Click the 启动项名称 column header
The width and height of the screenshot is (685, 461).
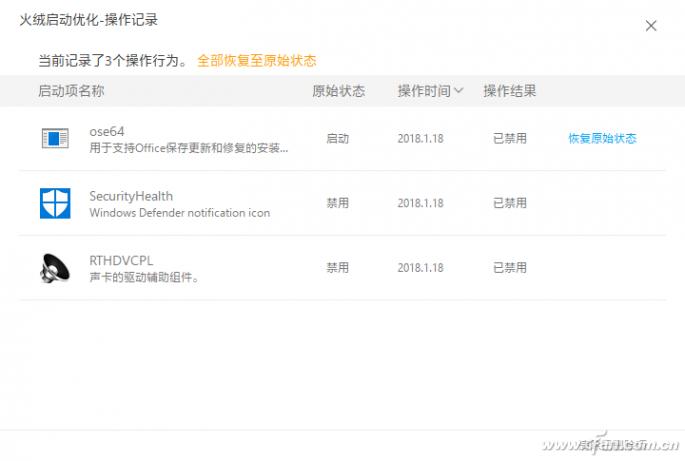coord(71,90)
